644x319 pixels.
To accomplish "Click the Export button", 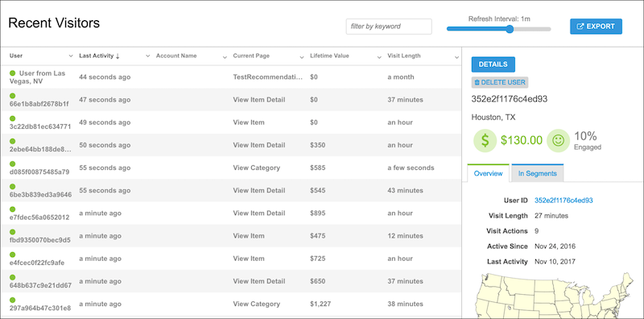I will (596, 27).
